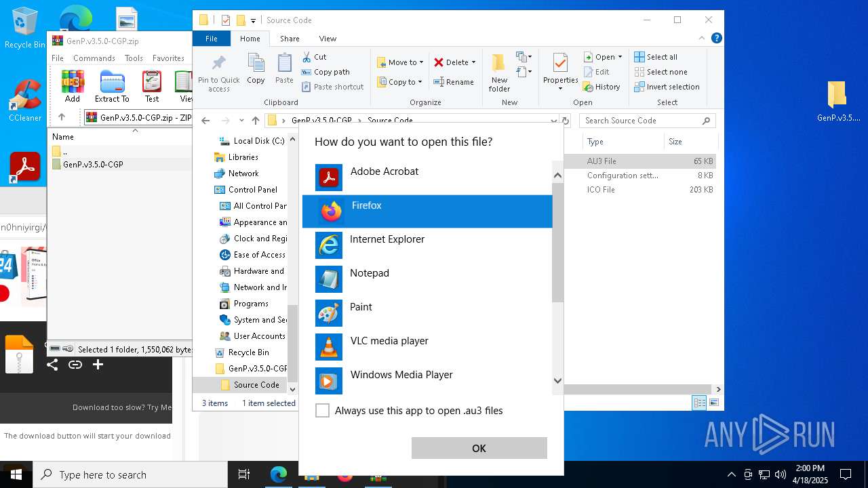Choose Adobe Acrobat in the open-with list
The image size is (868, 488).
click(427, 178)
